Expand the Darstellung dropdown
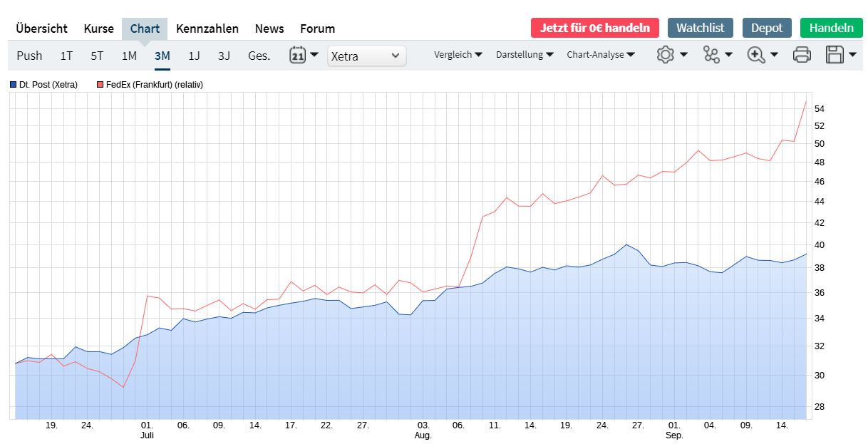Image resolution: width=868 pixels, height=444 pixels. point(525,55)
